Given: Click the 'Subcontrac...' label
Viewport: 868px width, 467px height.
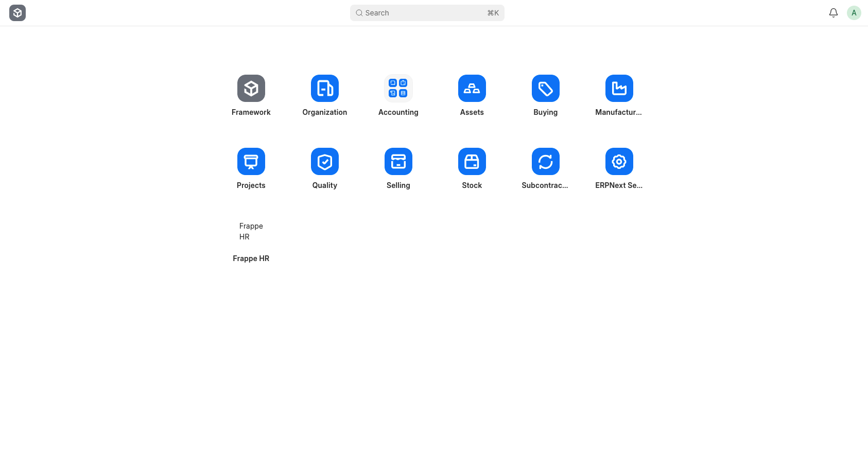Looking at the screenshot, I should [545, 185].
